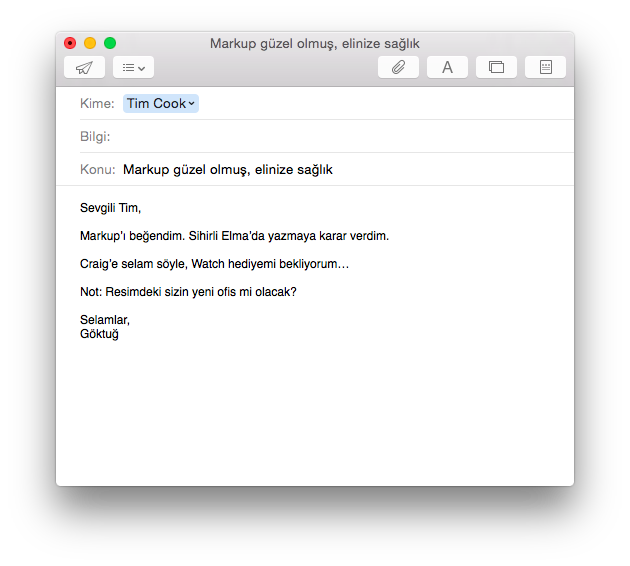Close the compose window with the red button
The width and height of the screenshot is (630, 566).
pyautogui.click(x=70, y=43)
